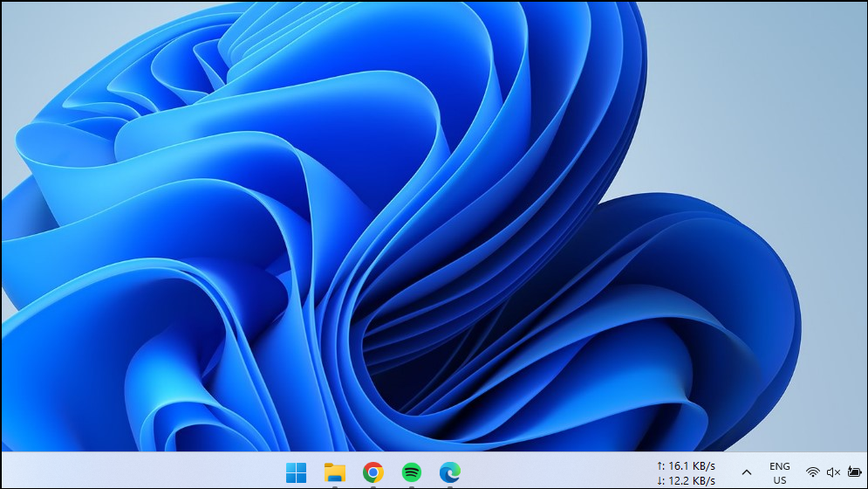Click empty taskbar between Edge and network meter
This screenshot has height=489, width=868.
(558, 472)
